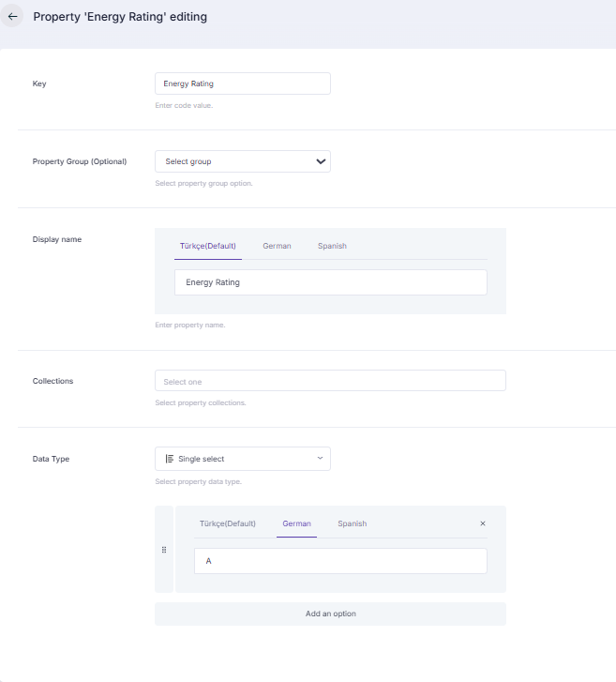Open the Property Group dropdown
Viewport: 616px width, 682px height.
243,161
